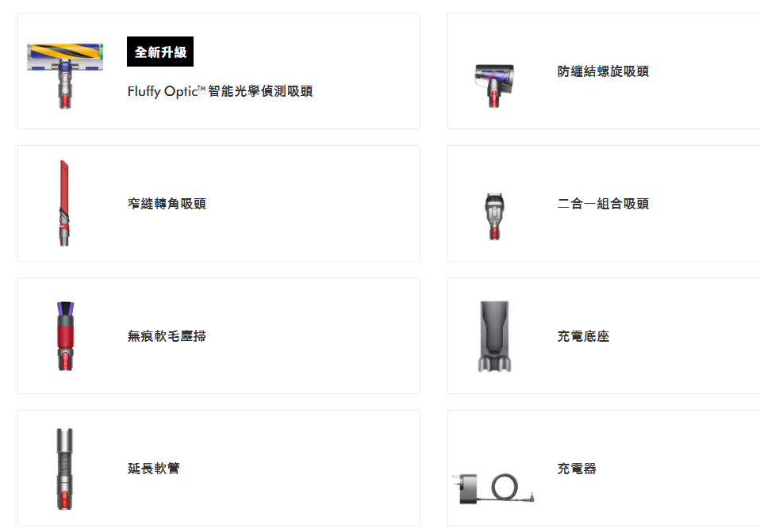Click the 二合一組合吸頭 label
Viewport: 760px width, 532px height.
point(603,204)
